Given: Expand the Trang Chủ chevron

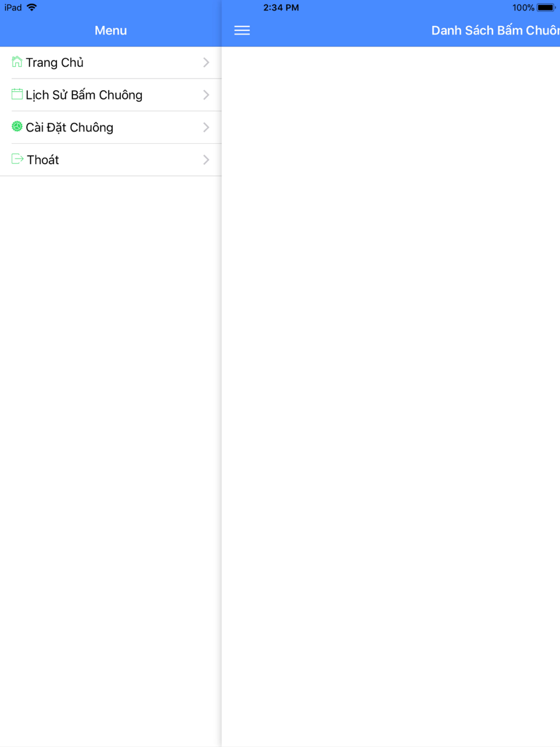Looking at the screenshot, I should point(206,62).
